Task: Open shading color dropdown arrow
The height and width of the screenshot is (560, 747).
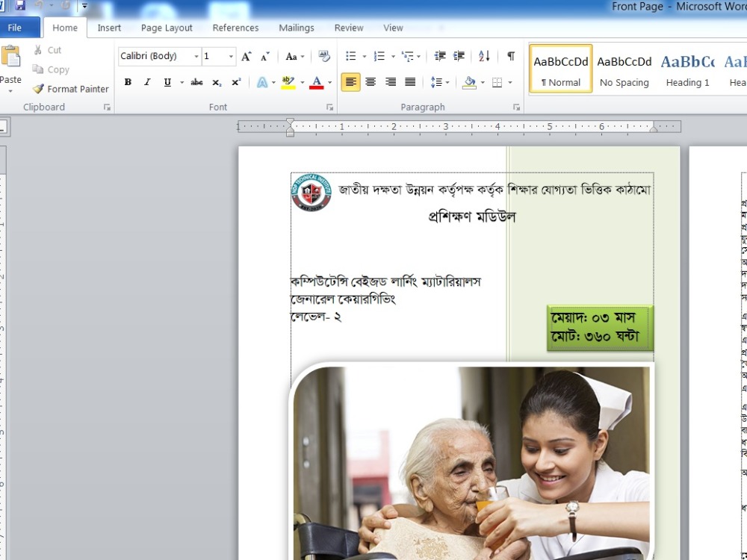Action: point(483,82)
